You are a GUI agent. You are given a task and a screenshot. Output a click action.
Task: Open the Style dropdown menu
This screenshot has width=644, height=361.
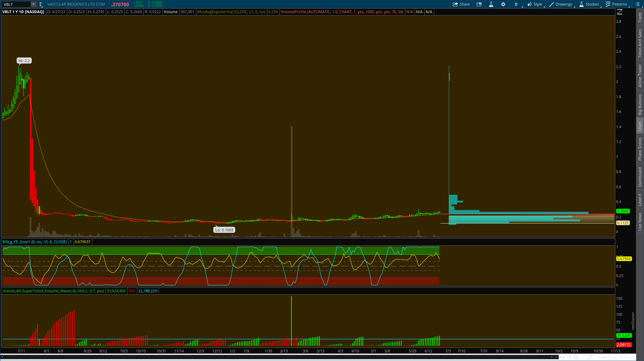[534, 4]
